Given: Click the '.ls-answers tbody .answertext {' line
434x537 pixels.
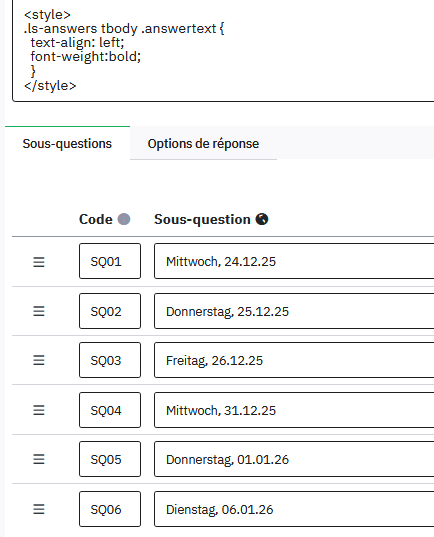Looking at the screenshot, I should click(124, 28).
